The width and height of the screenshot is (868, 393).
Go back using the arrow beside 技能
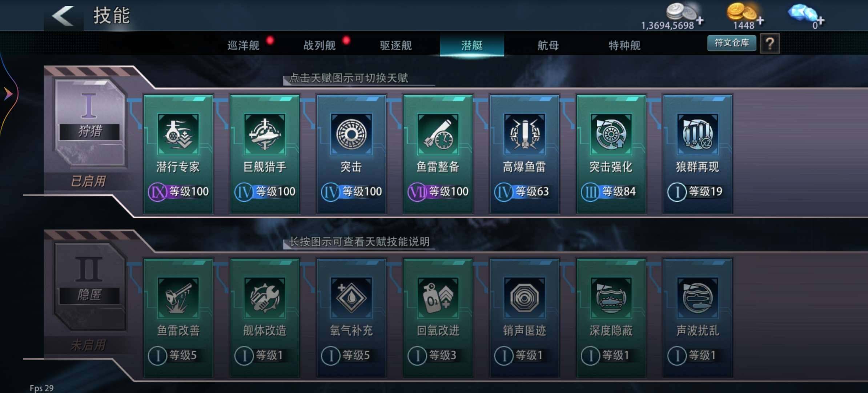click(63, 16)
